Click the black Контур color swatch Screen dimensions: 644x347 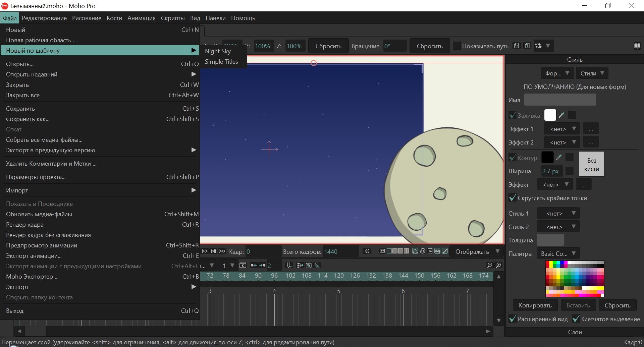[x=547, y=157]
